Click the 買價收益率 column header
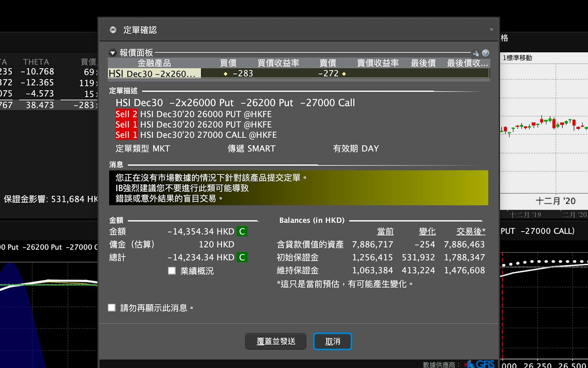This screenshot has height=368, width=588. point(278,63)
